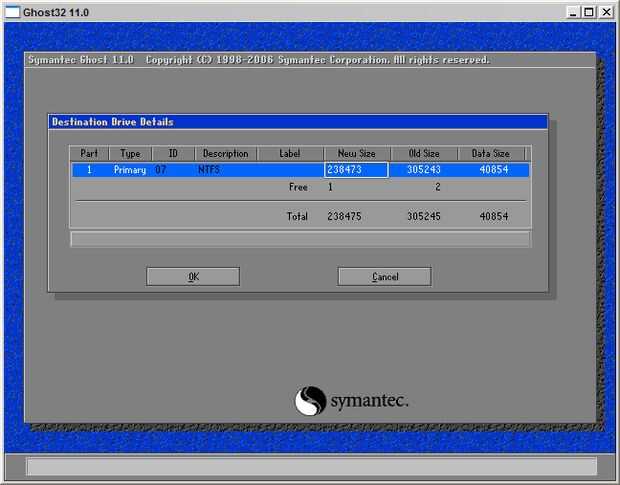
Task: Select the Old Size value 305243
Action: coord(423,170)
